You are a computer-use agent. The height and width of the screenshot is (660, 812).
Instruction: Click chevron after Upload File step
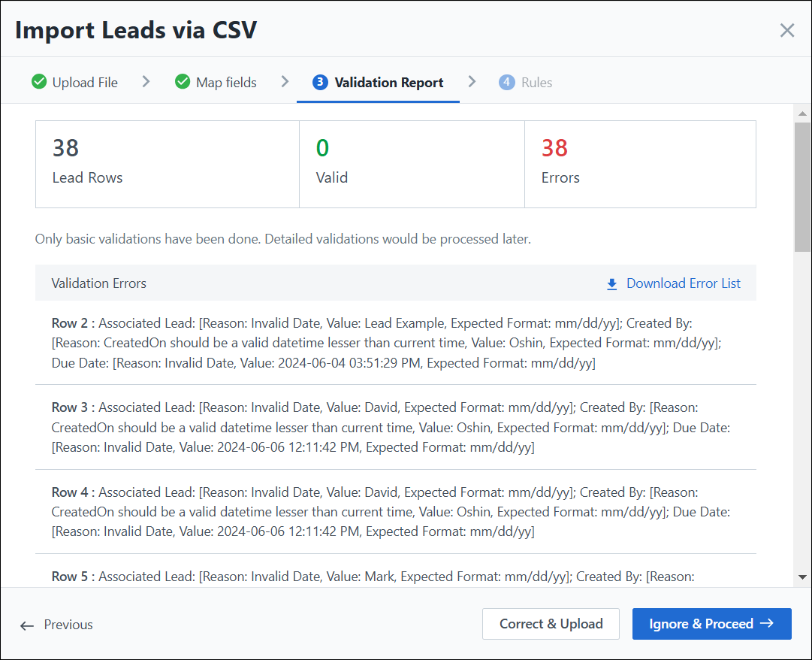pos(146,82)
